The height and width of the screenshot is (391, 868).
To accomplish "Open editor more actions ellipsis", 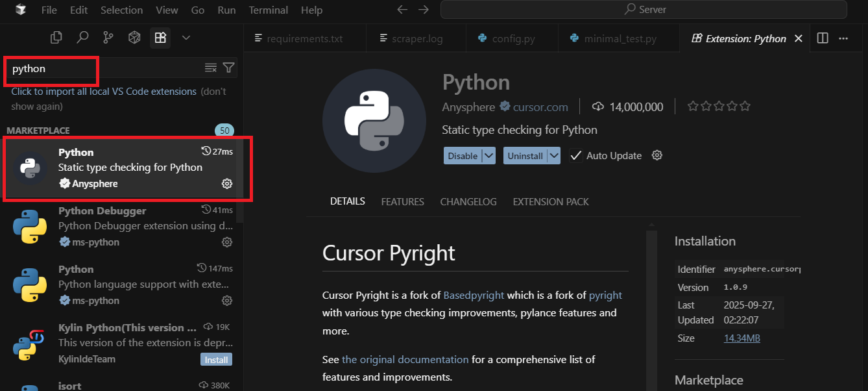I will [x=843, y=38].
